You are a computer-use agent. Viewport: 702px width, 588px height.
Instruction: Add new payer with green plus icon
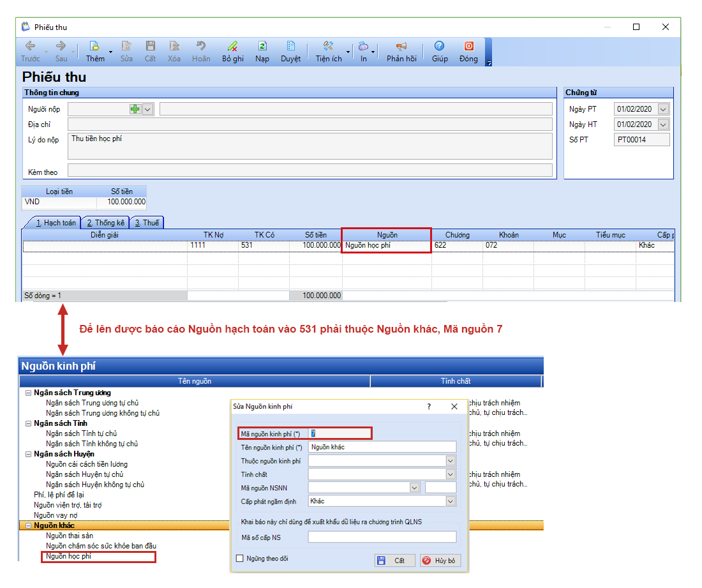coord(135,109)
